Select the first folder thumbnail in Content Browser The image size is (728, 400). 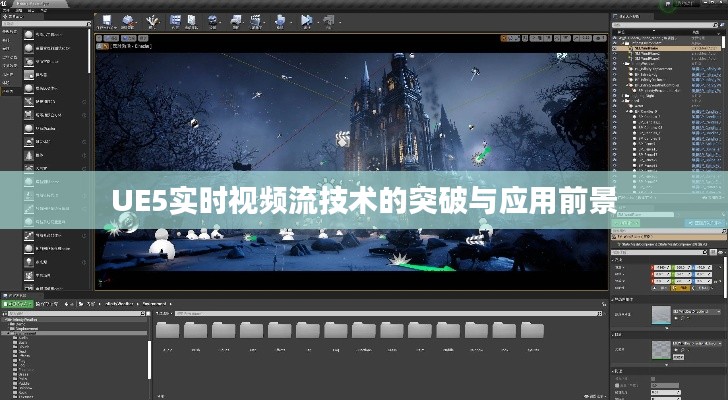[167, 330]
